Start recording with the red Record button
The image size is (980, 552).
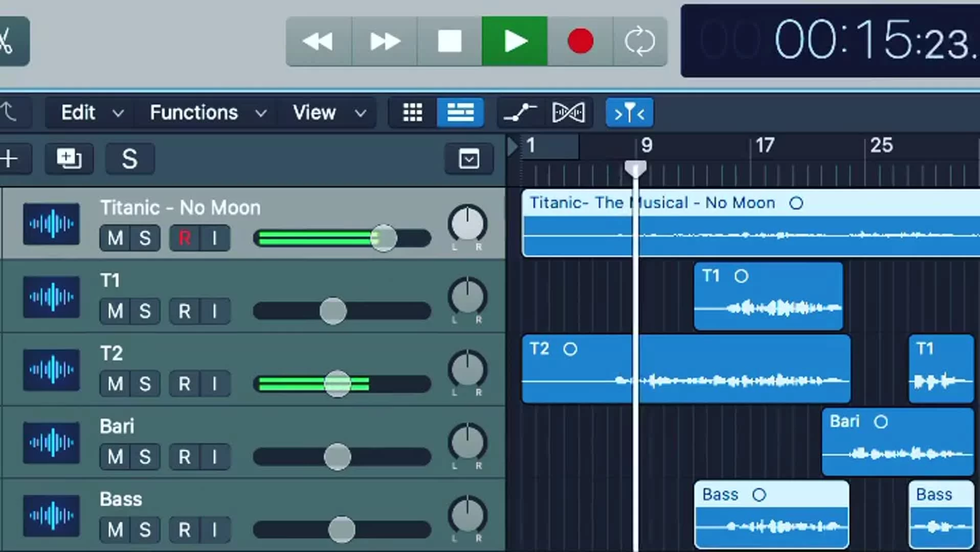coord(581,41)
